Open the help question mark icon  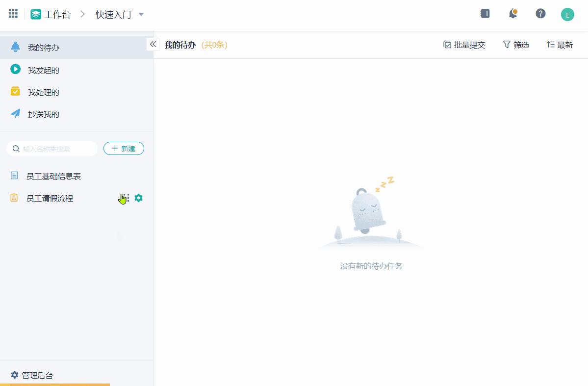click(x=540, y=13)
